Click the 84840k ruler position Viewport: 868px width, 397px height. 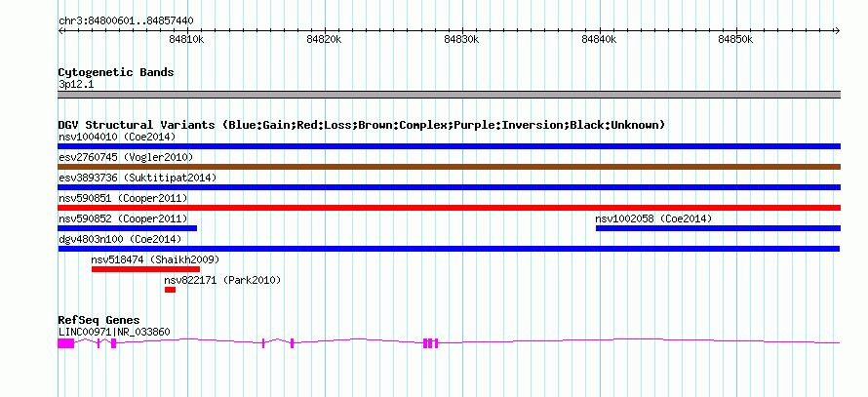click(599, 39)
